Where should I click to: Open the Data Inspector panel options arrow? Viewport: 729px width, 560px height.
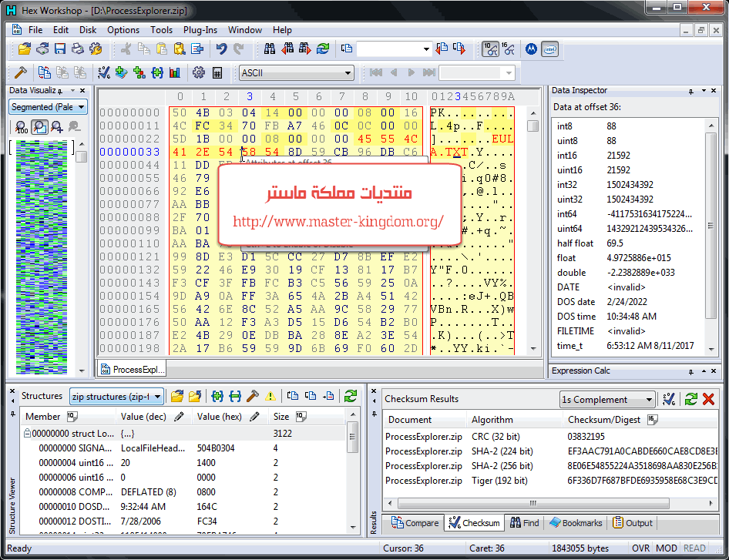pos(704,91)
